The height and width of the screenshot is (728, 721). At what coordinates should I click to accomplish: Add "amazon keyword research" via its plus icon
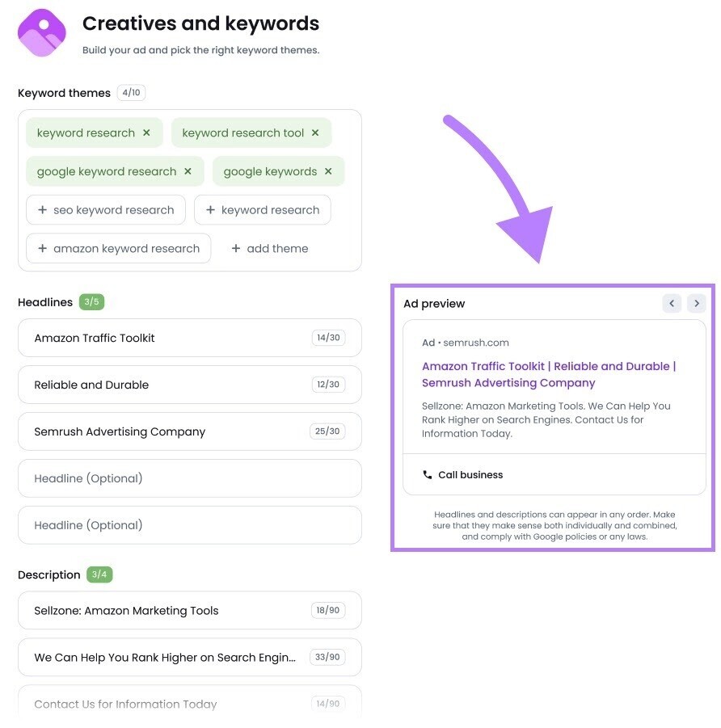coord(42,248)
